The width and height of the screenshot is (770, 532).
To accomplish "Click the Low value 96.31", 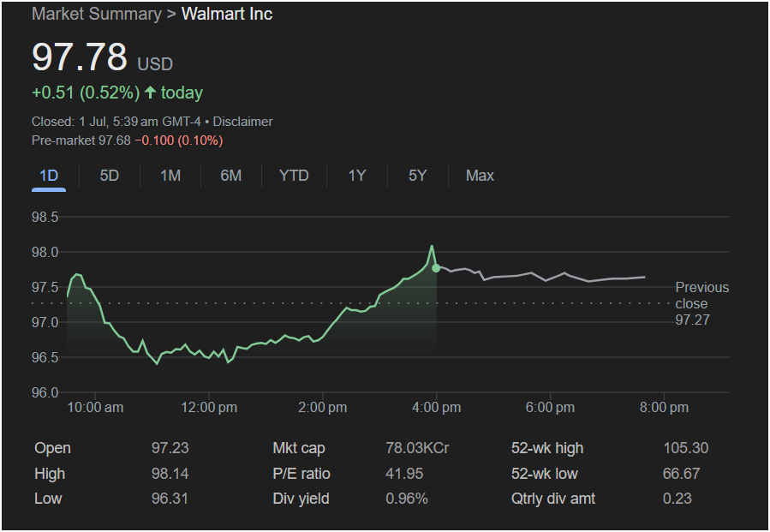I will 170,499.
